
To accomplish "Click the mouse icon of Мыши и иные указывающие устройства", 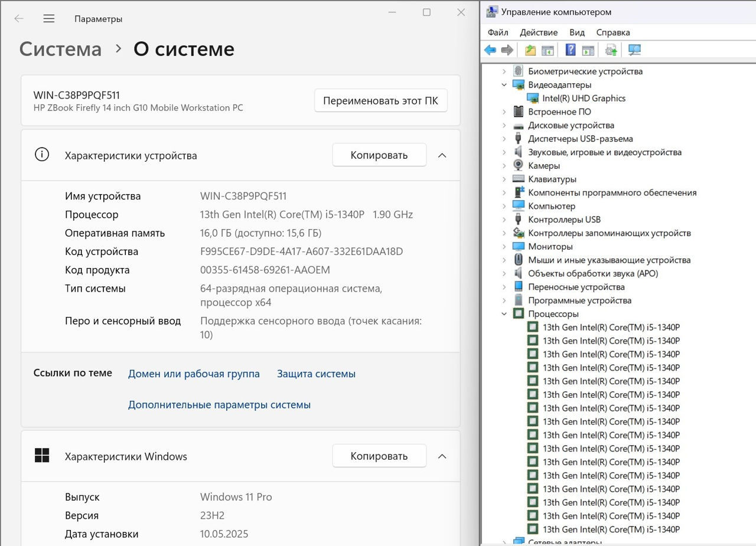I will tap(518, 260).
